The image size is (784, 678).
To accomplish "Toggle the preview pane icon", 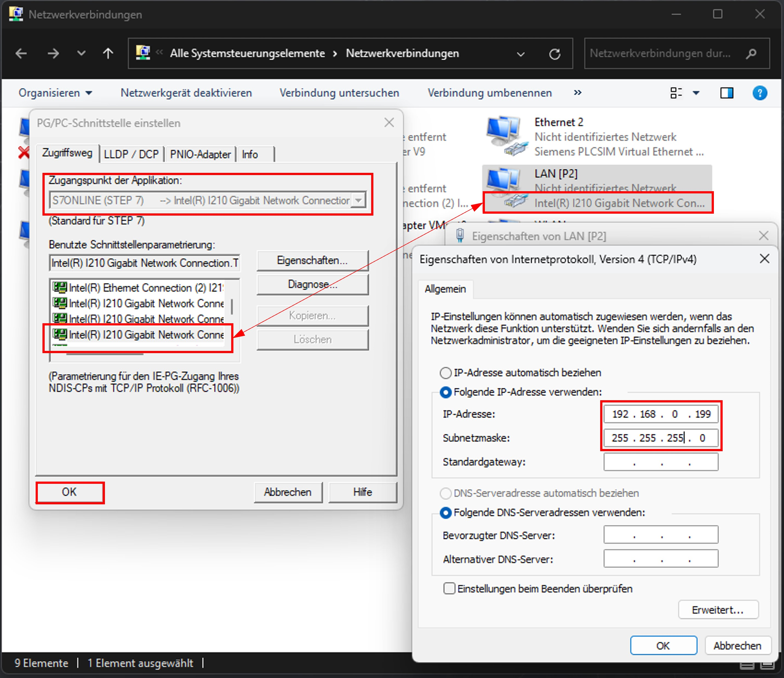I will (726, 93).
